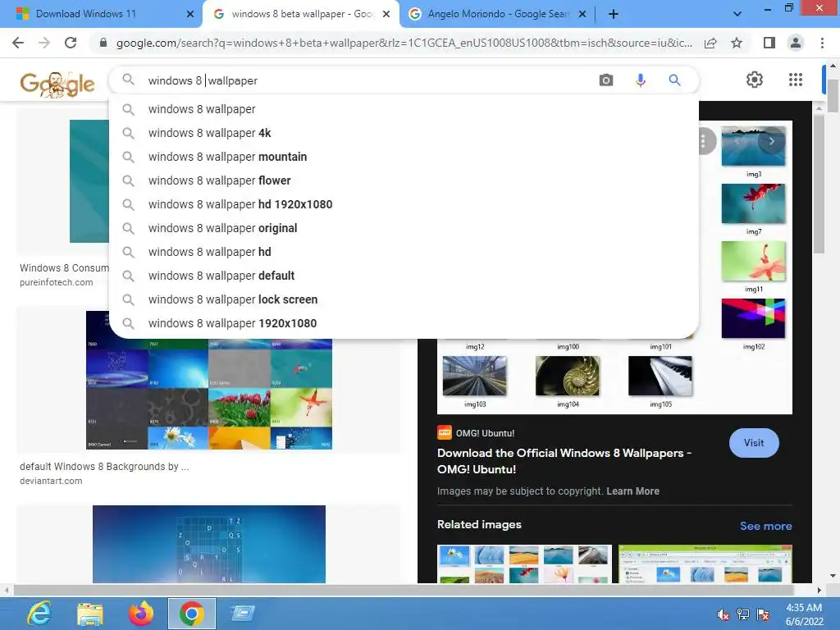This screenshot has width=840, height=630.
Task: Choose suggestion wallpaper hd 1920x1080
Action: pyautogui.click(x=404, y=204)
